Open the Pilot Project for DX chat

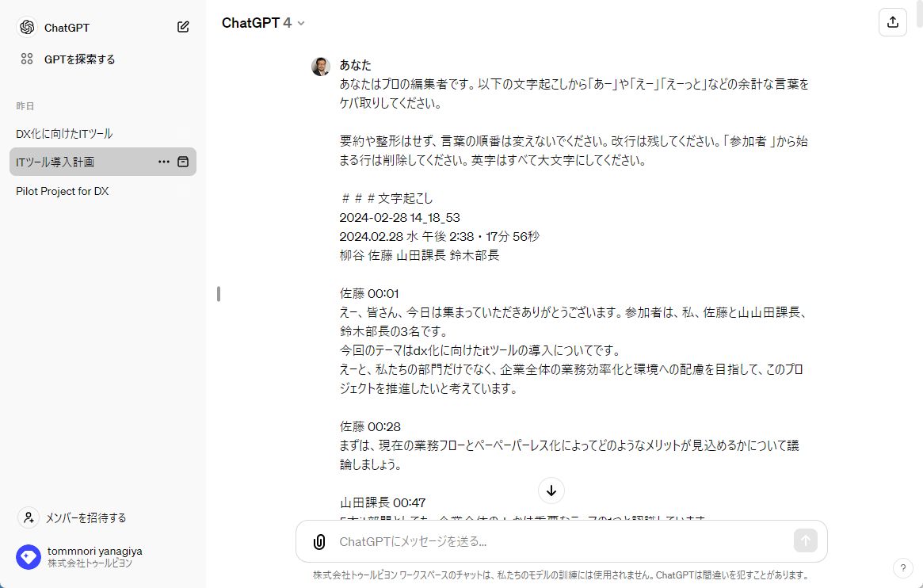(x=63, y=191)
